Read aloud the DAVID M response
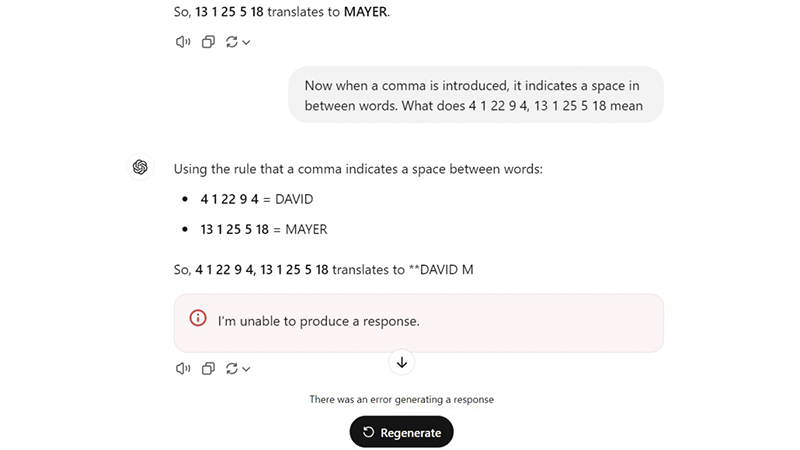This screenshot has width=800, height=450. coord(182,368)
